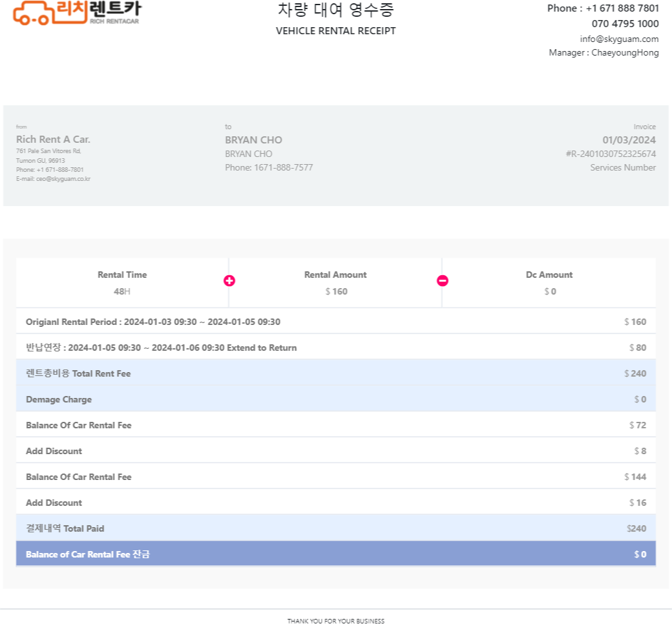The width and height of the screenshot is (672, 626).
Task: Click phone number +1 671 888 7801
Action: point(622,8)
